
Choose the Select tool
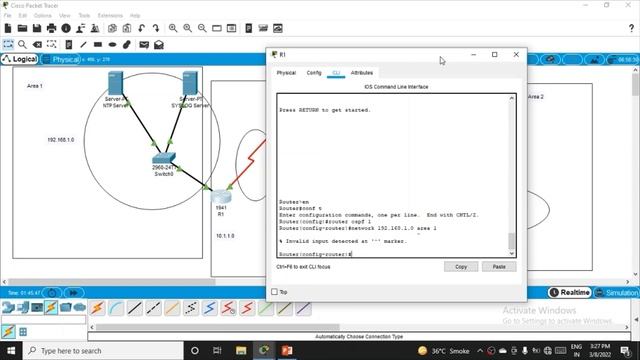tap(8, 44)
